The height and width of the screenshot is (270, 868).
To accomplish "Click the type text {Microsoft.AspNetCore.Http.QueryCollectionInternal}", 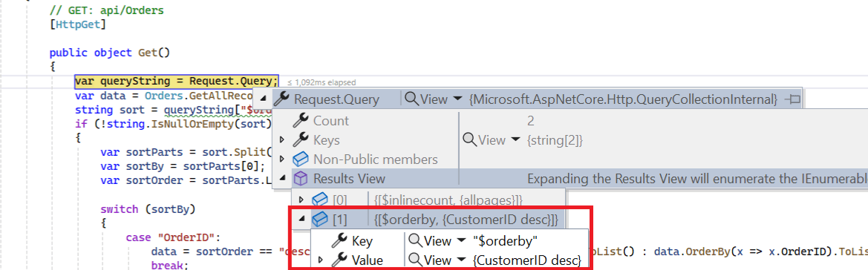I will 623,99.
